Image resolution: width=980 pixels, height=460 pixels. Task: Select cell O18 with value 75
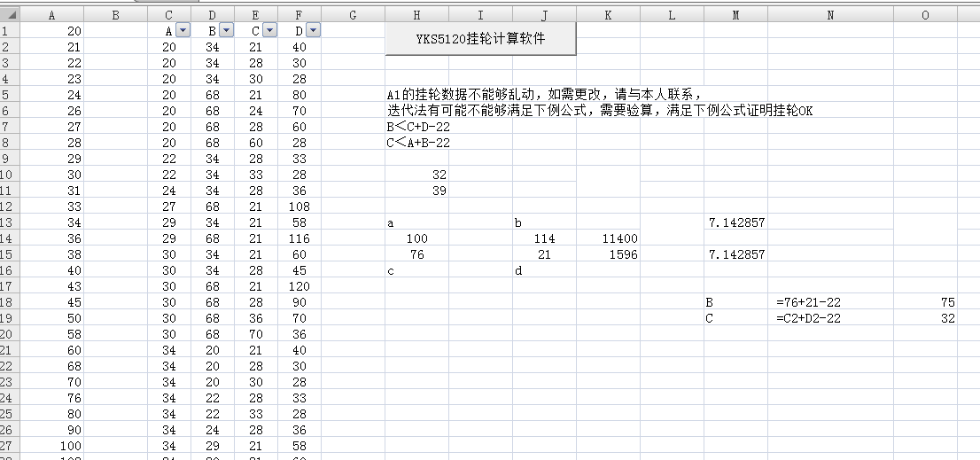tap(926, 302)
